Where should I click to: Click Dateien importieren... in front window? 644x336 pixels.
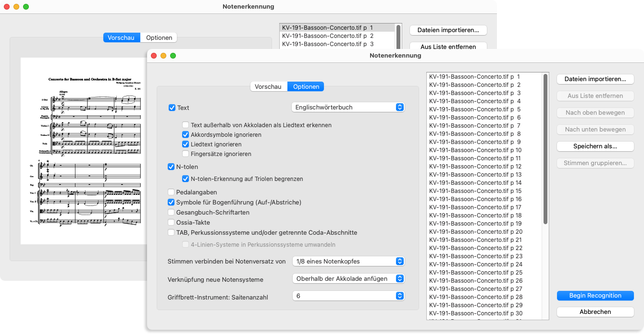595,79
